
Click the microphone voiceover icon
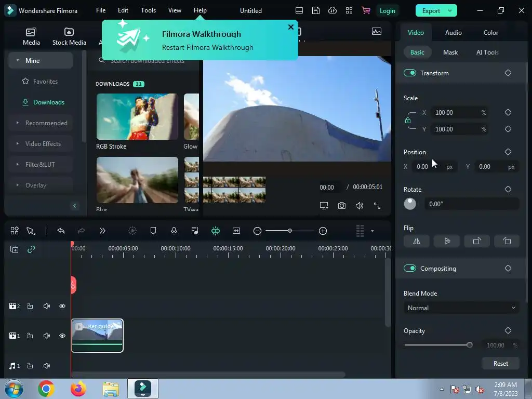[174, 231]
